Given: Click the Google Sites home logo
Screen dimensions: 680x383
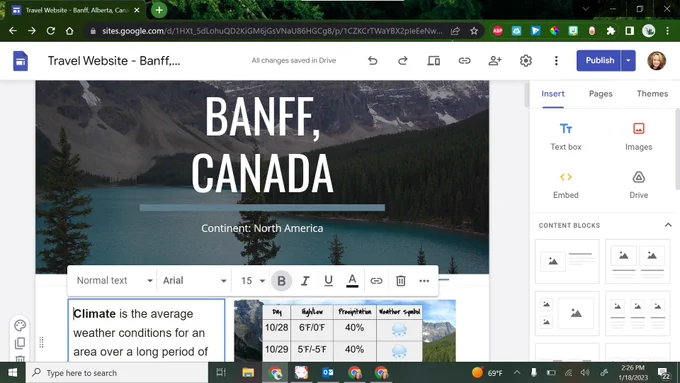Looking at the screenshot, I should pyautogui.click(x=20, y=61).
